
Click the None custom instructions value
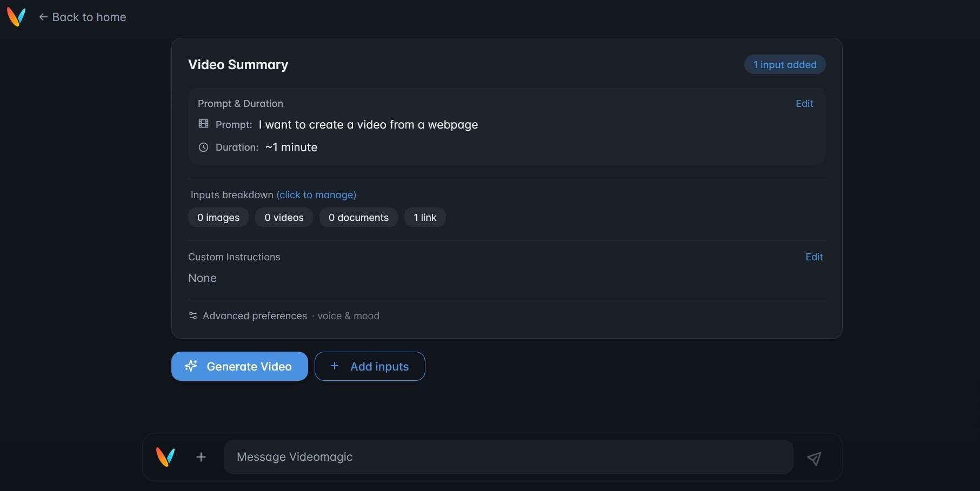[x=202, y=278]
